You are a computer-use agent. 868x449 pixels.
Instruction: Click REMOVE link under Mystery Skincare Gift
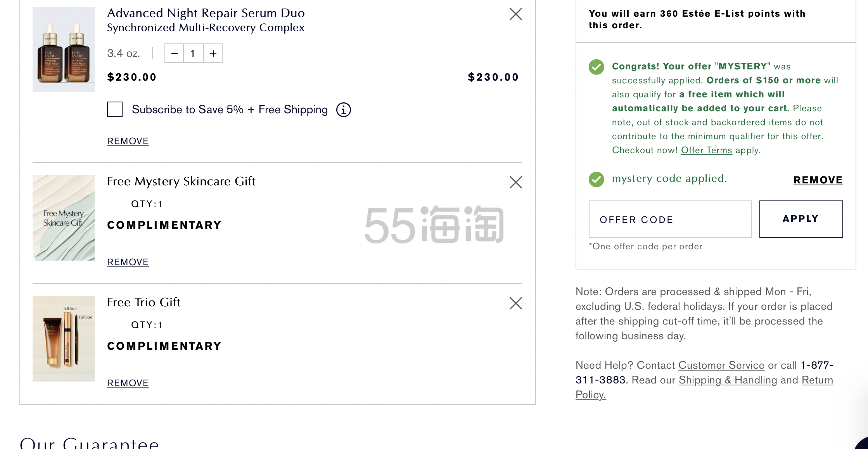128,262
